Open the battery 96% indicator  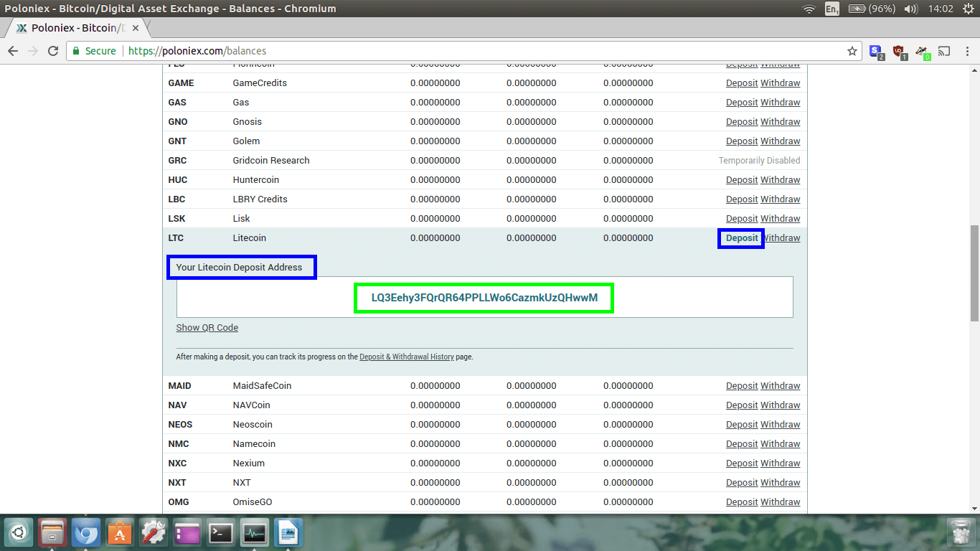tap(872, 9)
